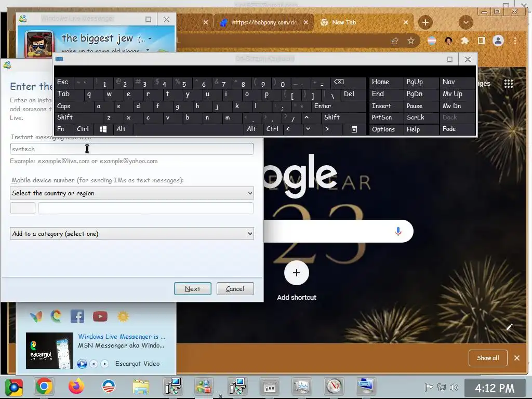Click the voice search microphone in Google search box
This screenshot has width=532, height=399.
(398, 231)
